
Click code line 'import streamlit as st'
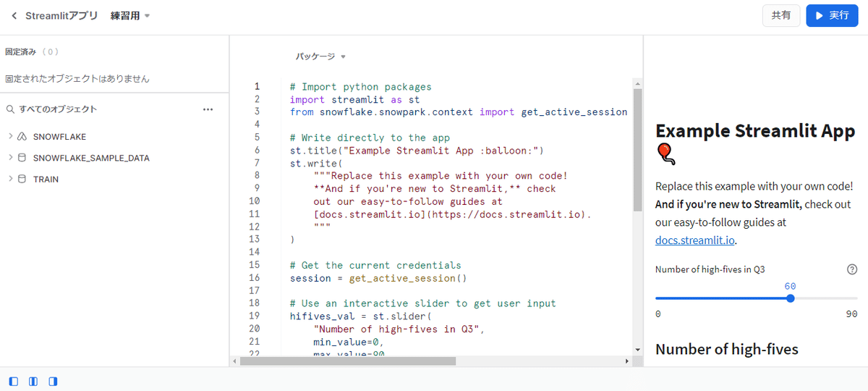[x=354, y=100]
